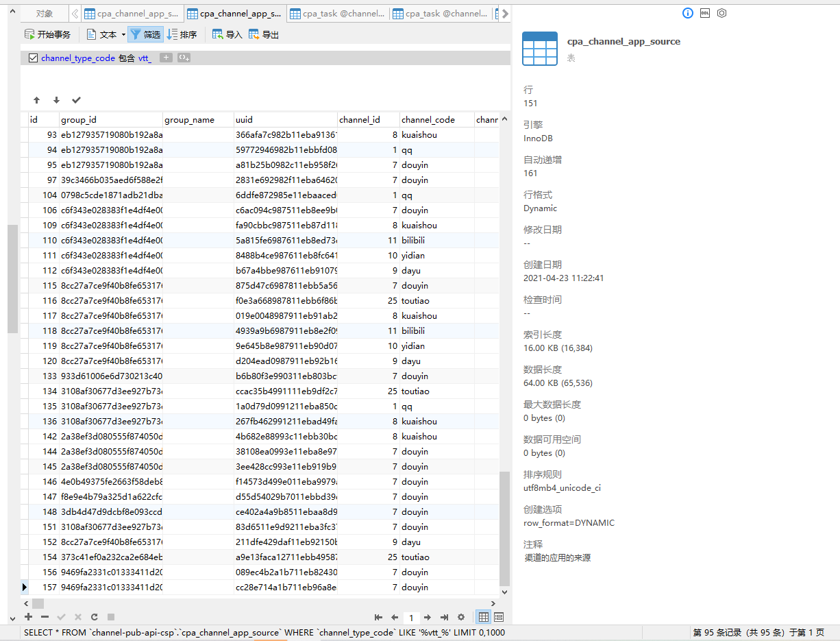Screen dimensions: 840x641
Task: Sort by the id column header
Action: tap(43, 119)
